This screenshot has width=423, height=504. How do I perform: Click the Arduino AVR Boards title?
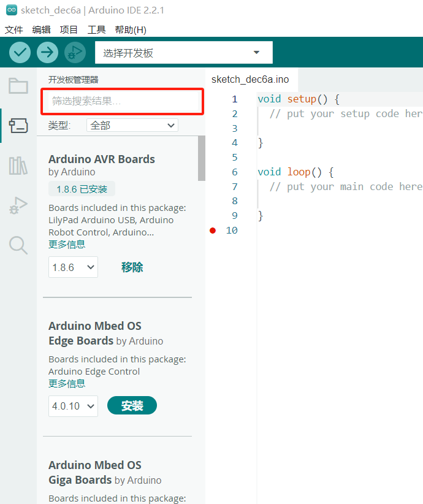point(102,159)
